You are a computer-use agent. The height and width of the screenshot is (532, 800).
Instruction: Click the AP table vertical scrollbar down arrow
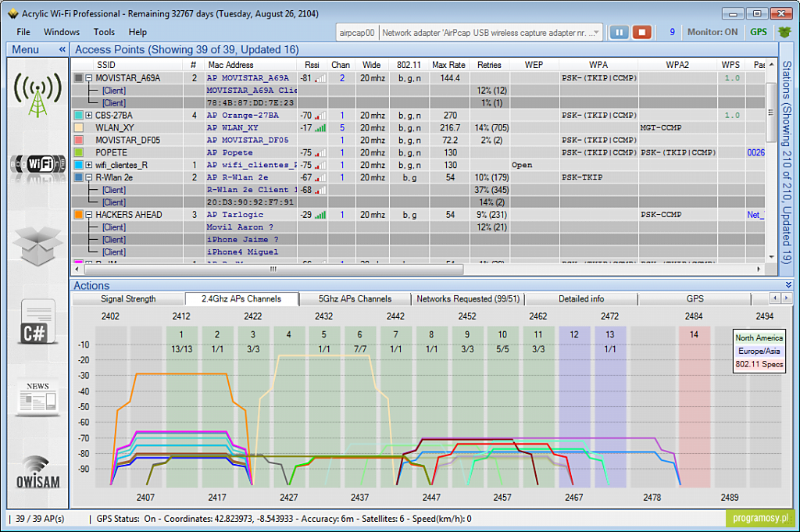tap(771, 256)
